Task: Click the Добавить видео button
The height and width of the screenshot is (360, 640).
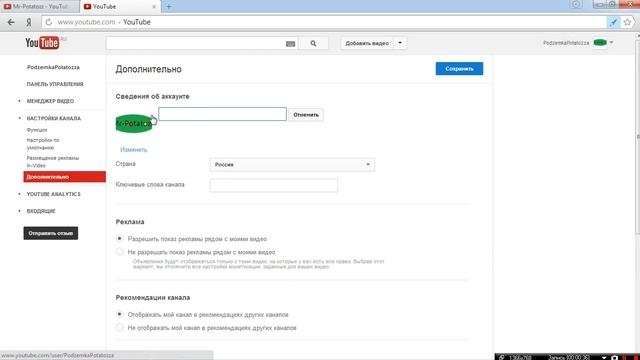Action: point(367,43)
